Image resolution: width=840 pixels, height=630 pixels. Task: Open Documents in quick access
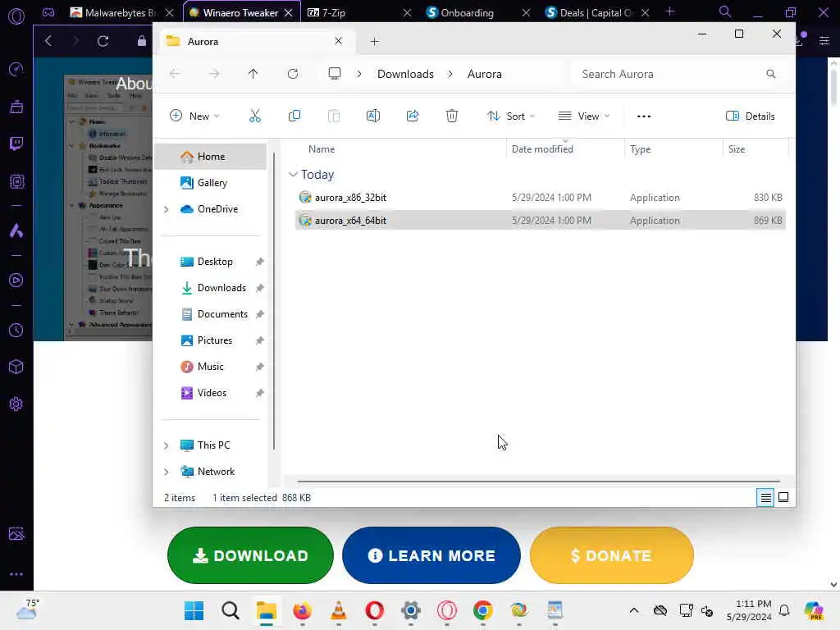click(x=222, y=314)
